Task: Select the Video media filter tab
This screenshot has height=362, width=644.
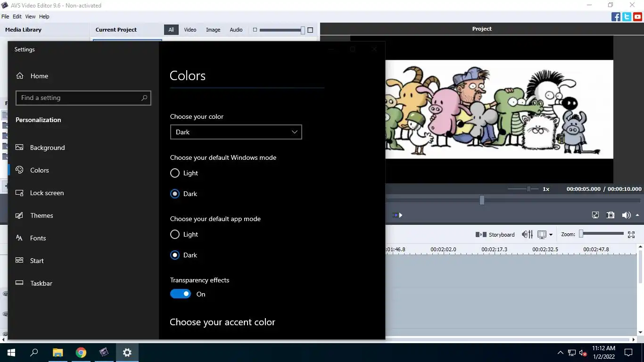Action: click(x=190, y=30)
